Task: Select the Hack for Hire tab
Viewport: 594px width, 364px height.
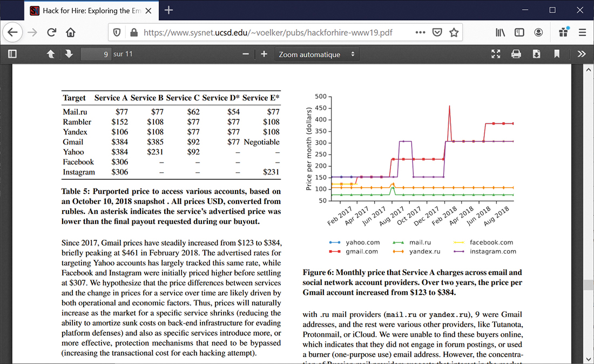Action: [x=91, y=11]
